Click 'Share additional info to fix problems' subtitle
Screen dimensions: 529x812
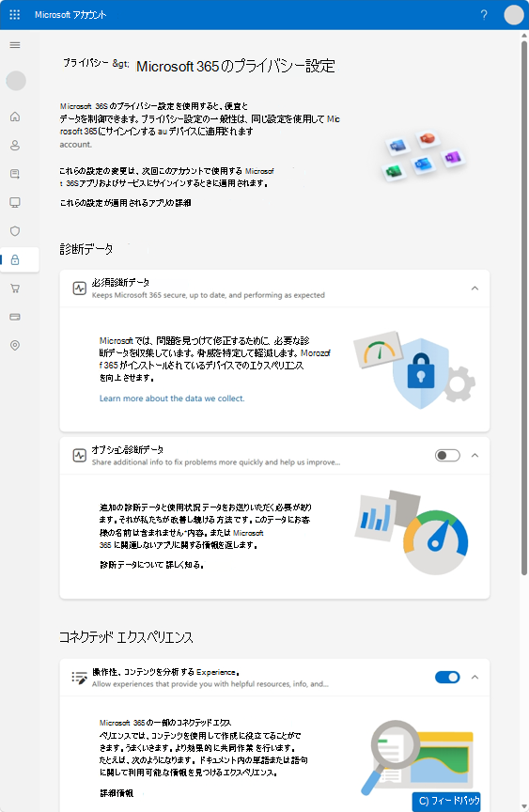tap(216, 462)
